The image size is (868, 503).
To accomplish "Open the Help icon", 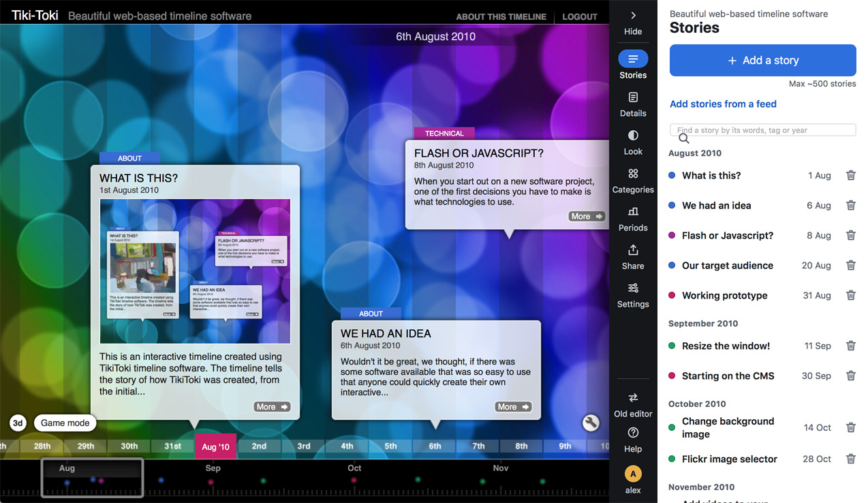I will point(633,433).
